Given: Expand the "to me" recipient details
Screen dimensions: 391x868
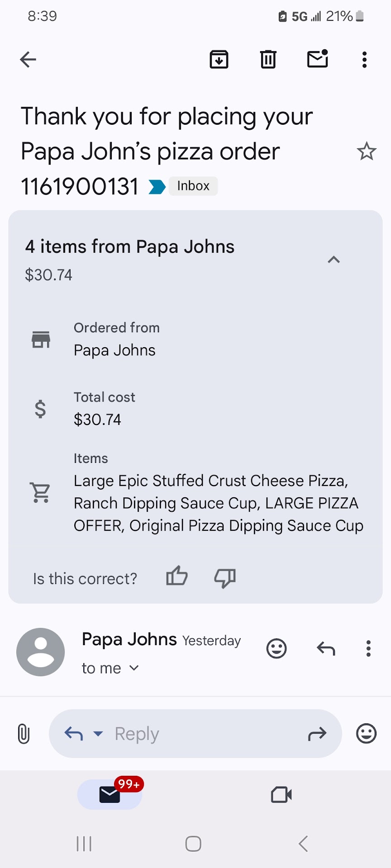Looking at the screenshot, I should click(134, 668).
